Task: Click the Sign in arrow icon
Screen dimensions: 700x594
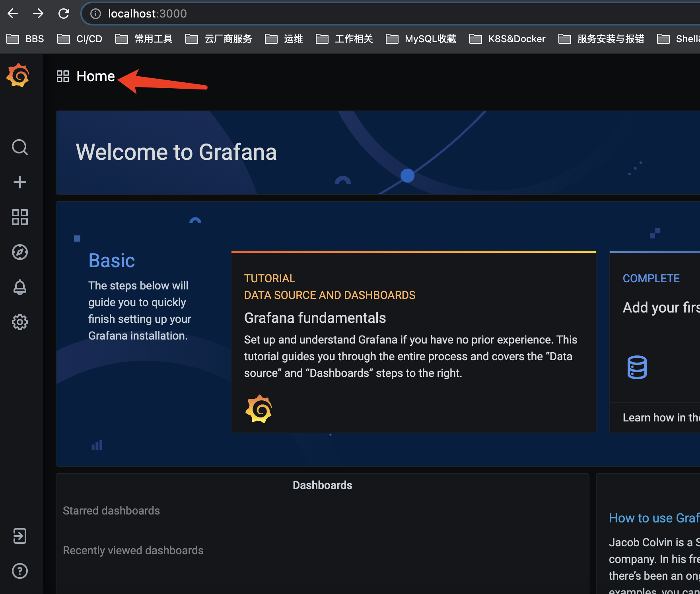Action: click(20, 536)
